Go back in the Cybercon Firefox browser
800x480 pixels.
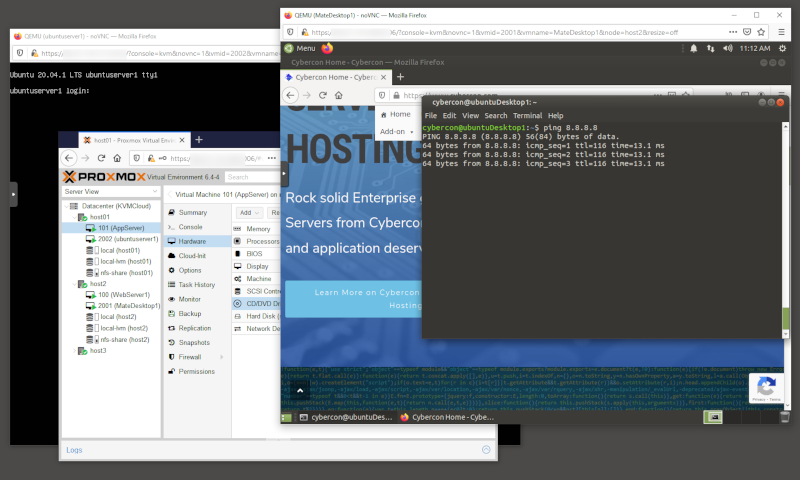290,95
